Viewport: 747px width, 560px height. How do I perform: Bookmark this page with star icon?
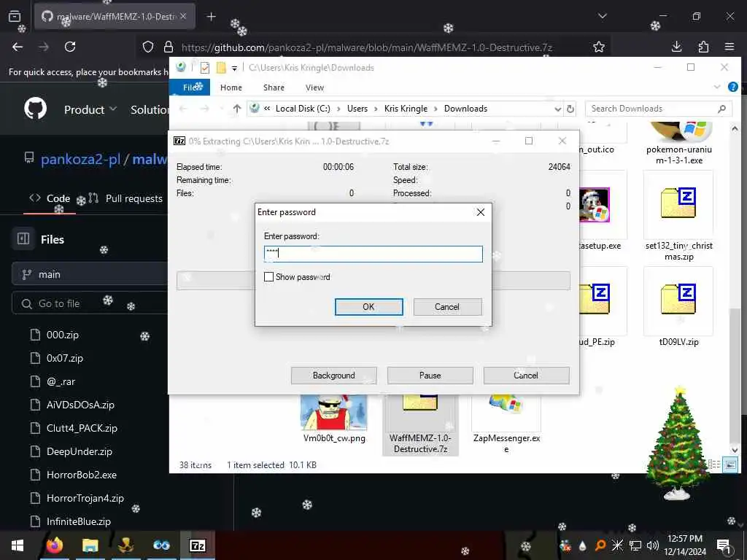599,47
